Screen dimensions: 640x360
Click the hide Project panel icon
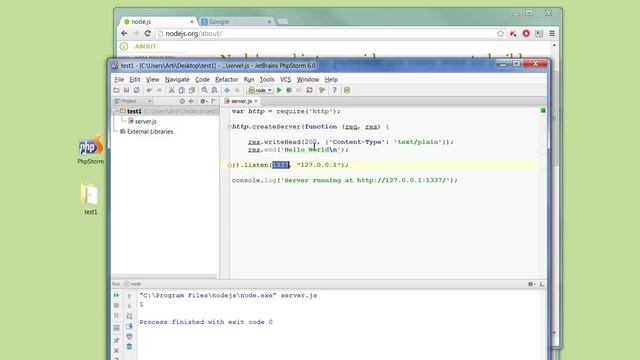coord(213,101)
